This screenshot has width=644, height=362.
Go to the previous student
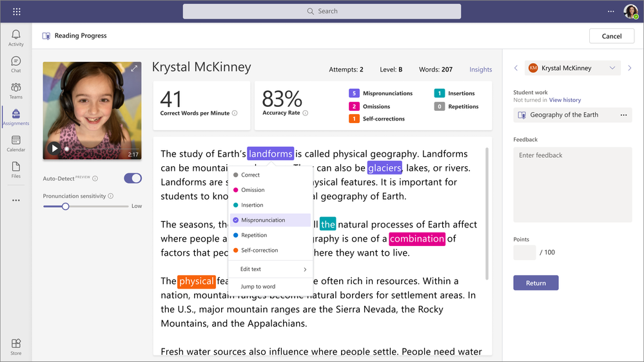click(x=516, y=68)
